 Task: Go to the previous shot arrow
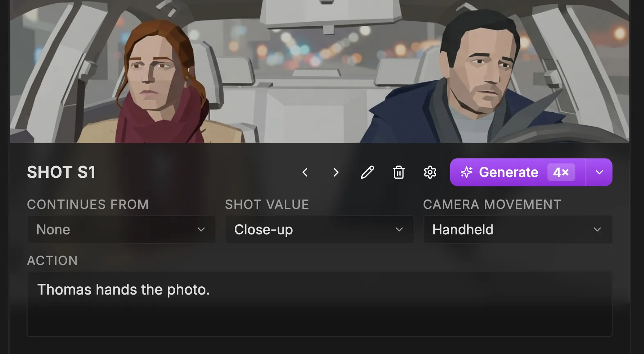pyautogui.click(x=305, y=172)
